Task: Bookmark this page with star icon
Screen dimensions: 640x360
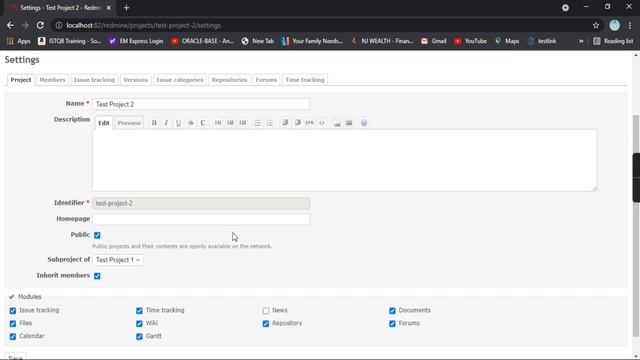Action: coord(596,25)
